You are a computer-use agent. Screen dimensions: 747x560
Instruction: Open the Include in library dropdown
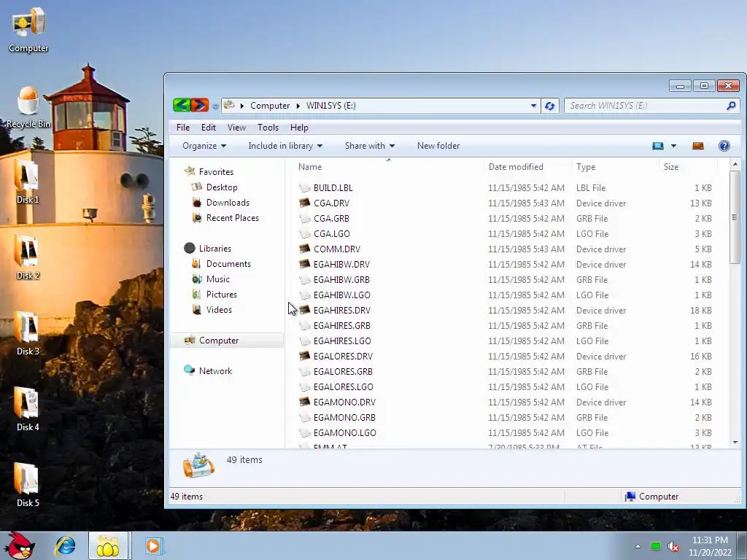coord(285,146)
